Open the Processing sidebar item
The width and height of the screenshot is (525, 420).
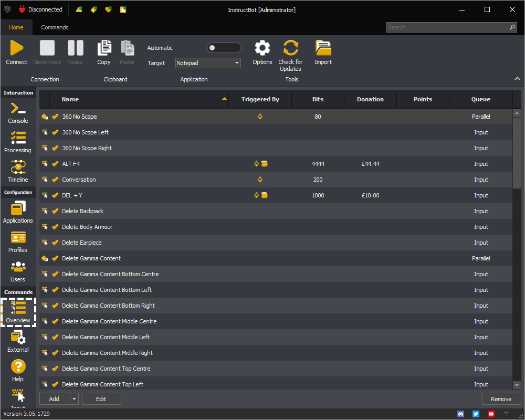coord(18,142)
